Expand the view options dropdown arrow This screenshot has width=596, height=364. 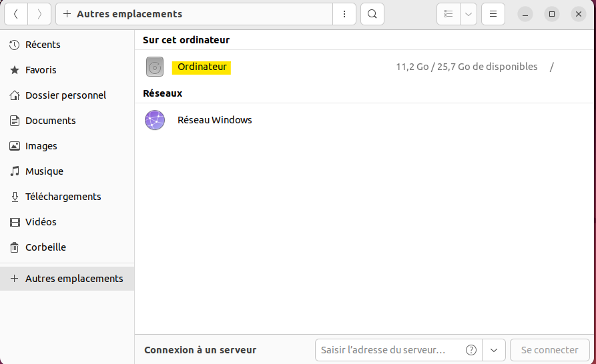click(469, 14)
